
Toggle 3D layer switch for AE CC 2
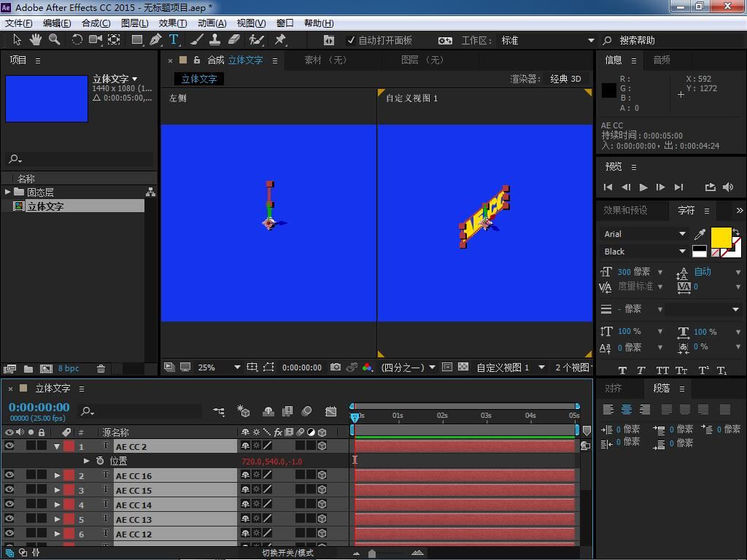322,446
